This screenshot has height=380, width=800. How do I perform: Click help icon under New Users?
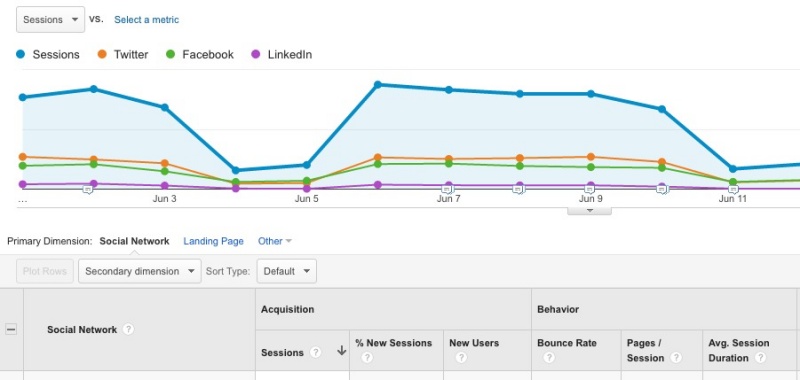(x=461, y=358)
